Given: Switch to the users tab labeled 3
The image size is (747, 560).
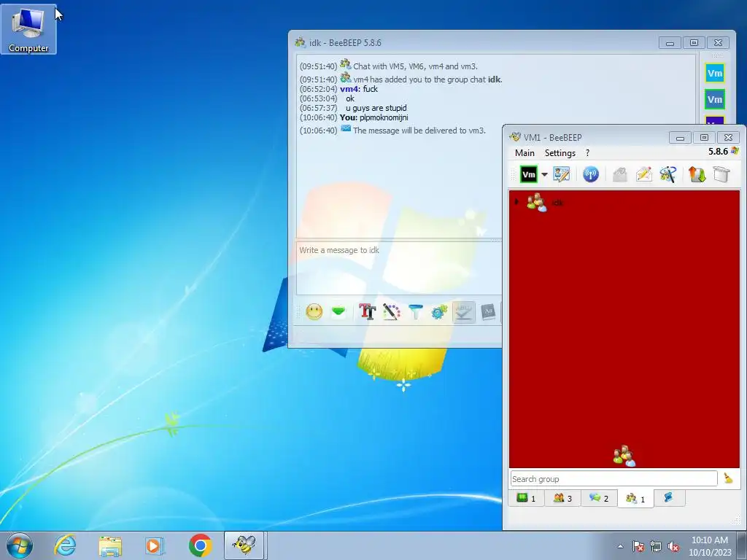Looking at the screenshot, I should [562, 498].
